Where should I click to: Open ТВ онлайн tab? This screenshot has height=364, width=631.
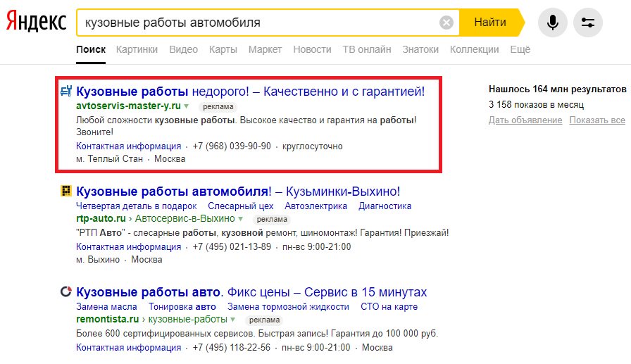367,49
